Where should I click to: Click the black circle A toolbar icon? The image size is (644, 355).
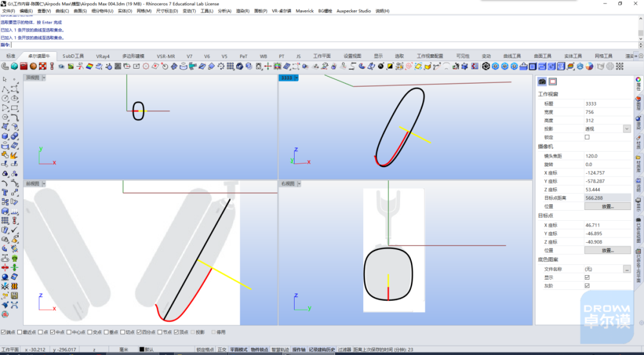point(380,66)
